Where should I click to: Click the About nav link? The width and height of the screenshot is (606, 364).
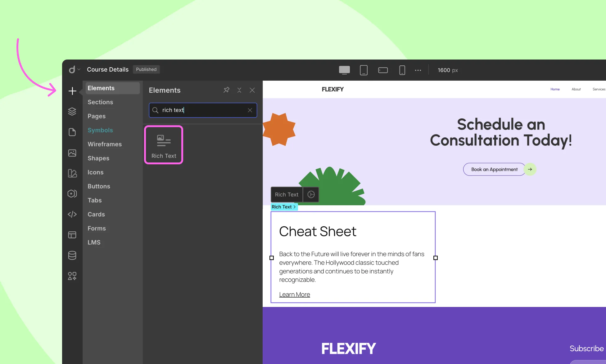click(x=576, y=89)
